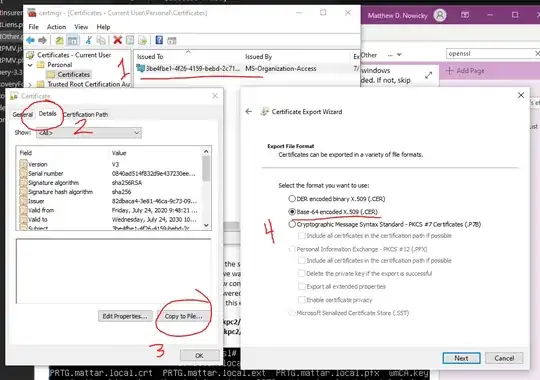Switch to the General tab
540x380 pixels.
tap(22, 114)
